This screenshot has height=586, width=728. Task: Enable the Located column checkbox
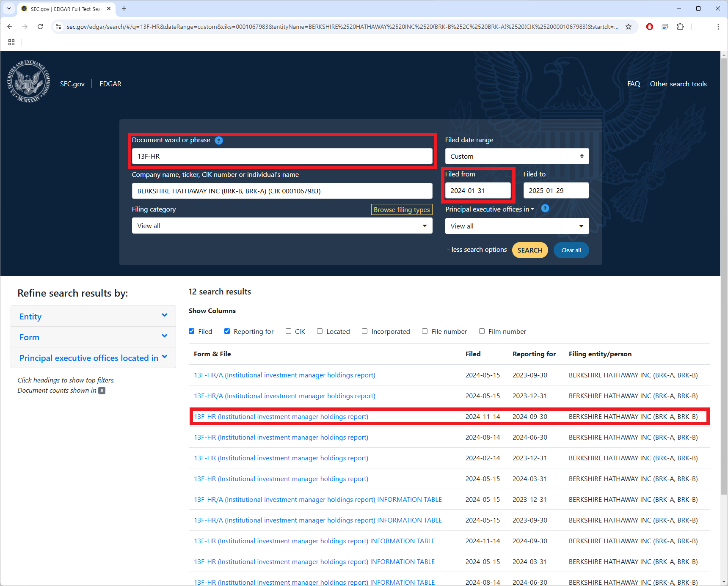tap(320, 331)
